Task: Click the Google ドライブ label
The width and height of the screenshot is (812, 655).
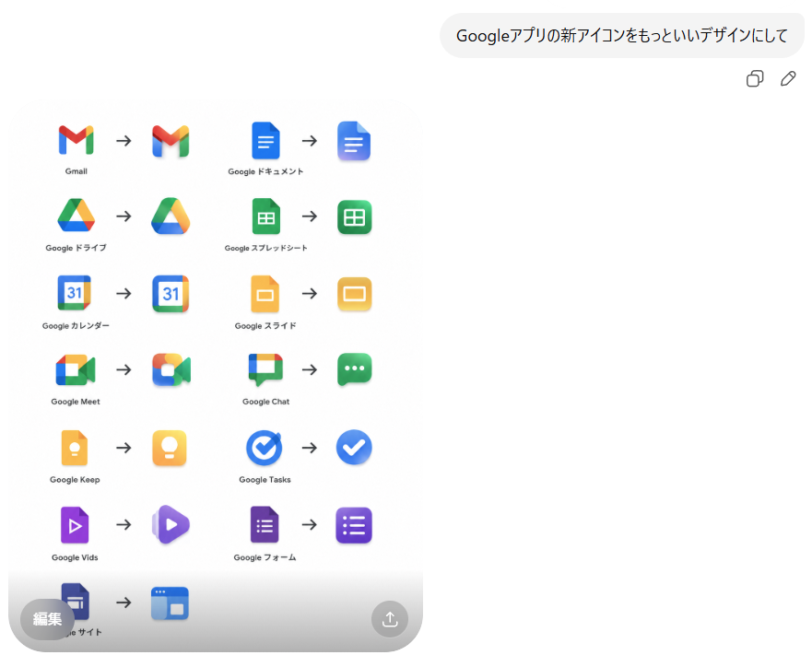Action: [x=76, y=248]
